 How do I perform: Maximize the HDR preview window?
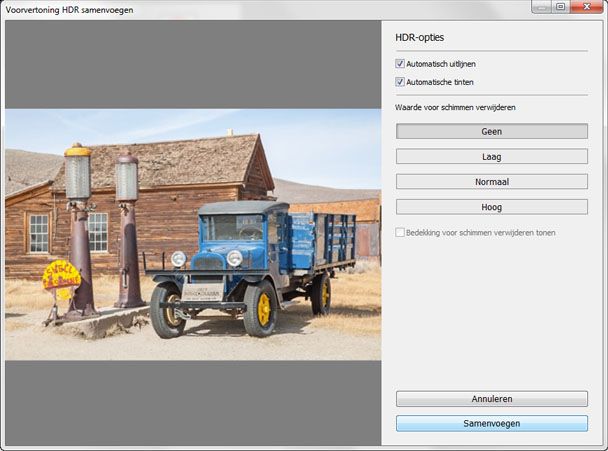coord(561,7)
